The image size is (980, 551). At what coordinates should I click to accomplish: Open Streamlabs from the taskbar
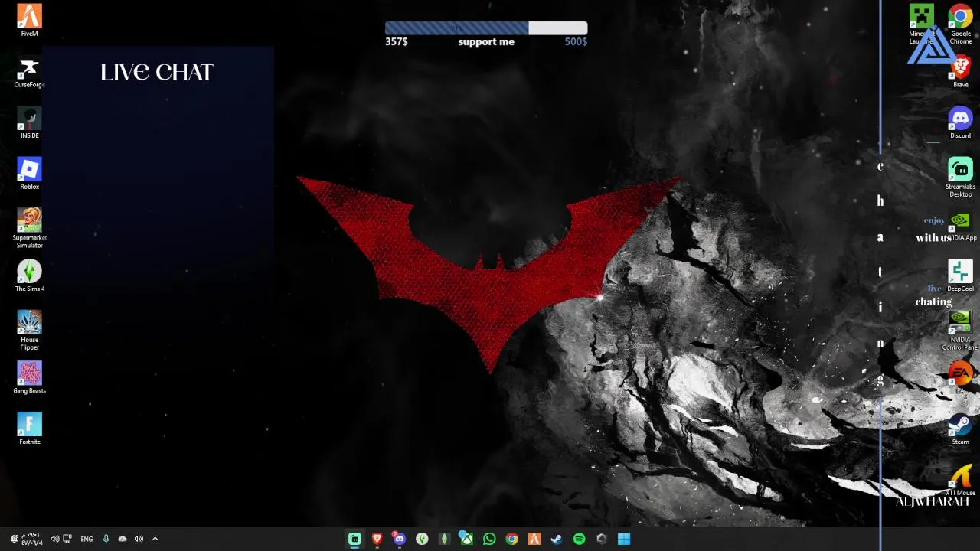[x=354, y=539]
